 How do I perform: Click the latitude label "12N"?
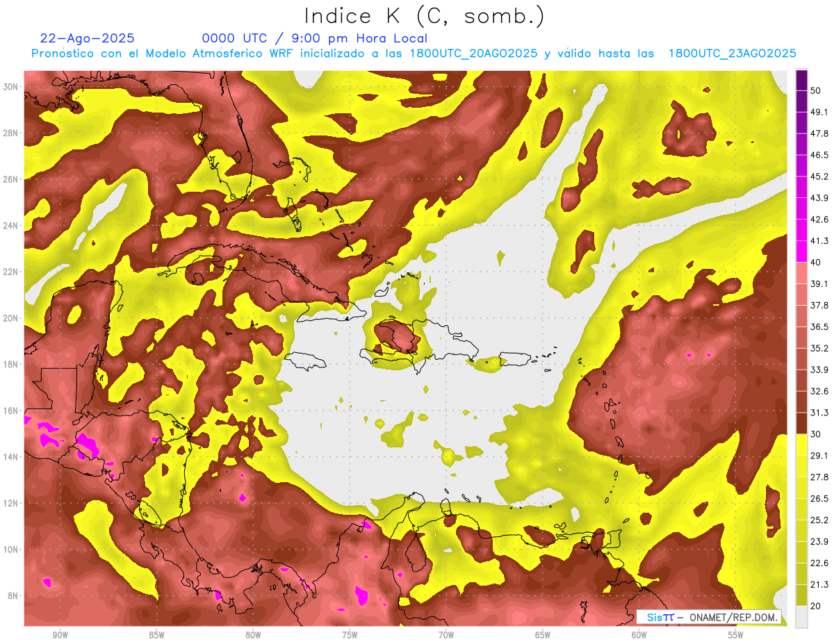coord(11,503)
